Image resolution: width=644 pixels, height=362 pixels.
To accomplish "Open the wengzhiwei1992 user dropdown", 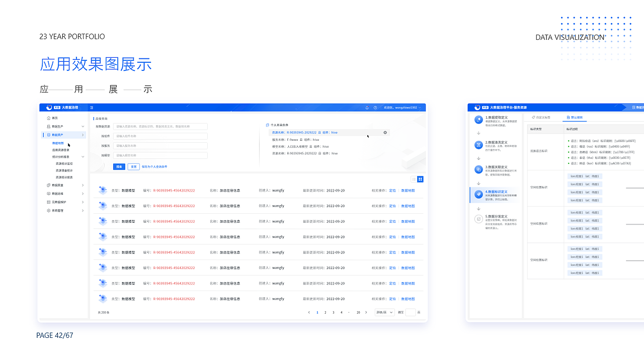I will point(403,108).
